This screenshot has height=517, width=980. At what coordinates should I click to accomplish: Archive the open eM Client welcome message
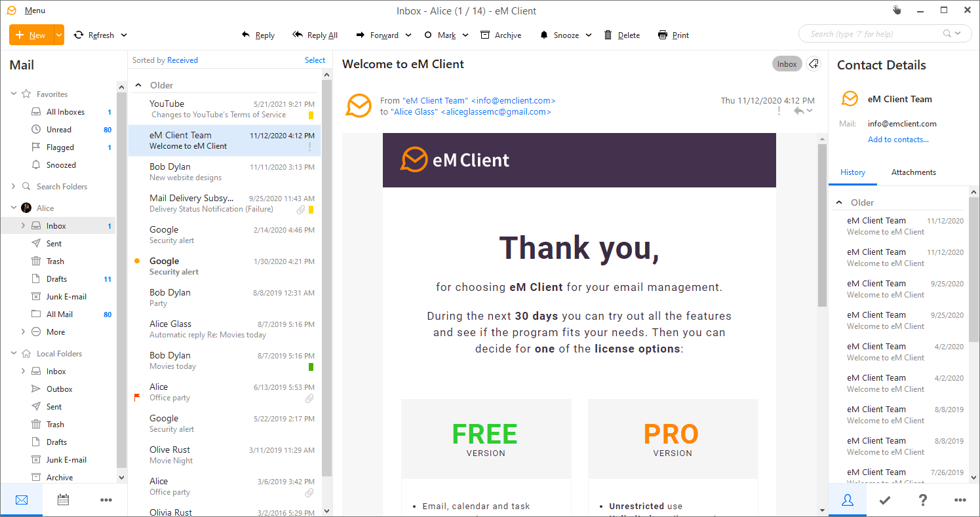click(x=501, y=35)
